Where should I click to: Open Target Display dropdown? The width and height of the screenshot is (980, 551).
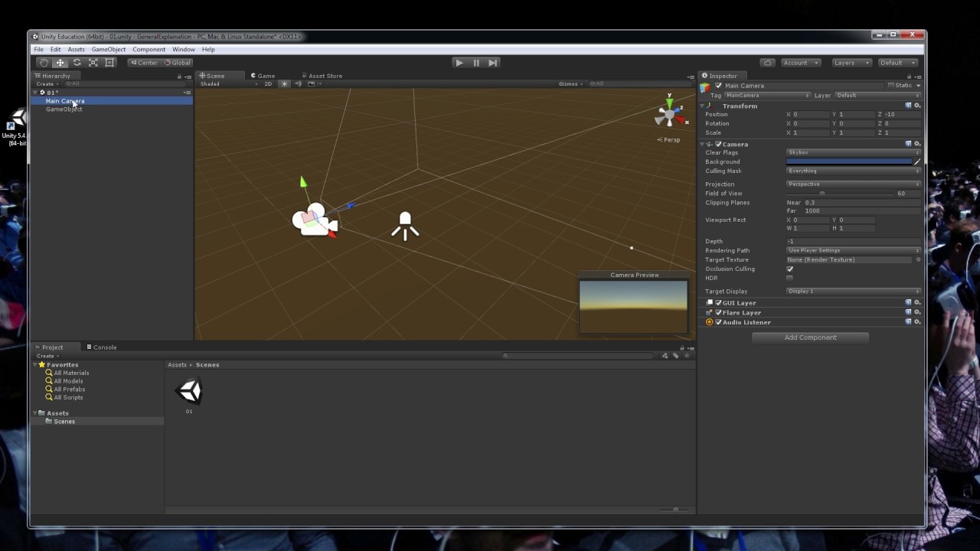tap(854, 291)
